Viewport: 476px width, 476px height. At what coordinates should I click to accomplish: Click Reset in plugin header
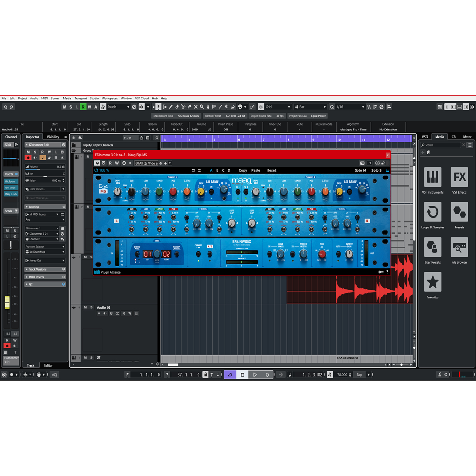(x=271, y=170)
